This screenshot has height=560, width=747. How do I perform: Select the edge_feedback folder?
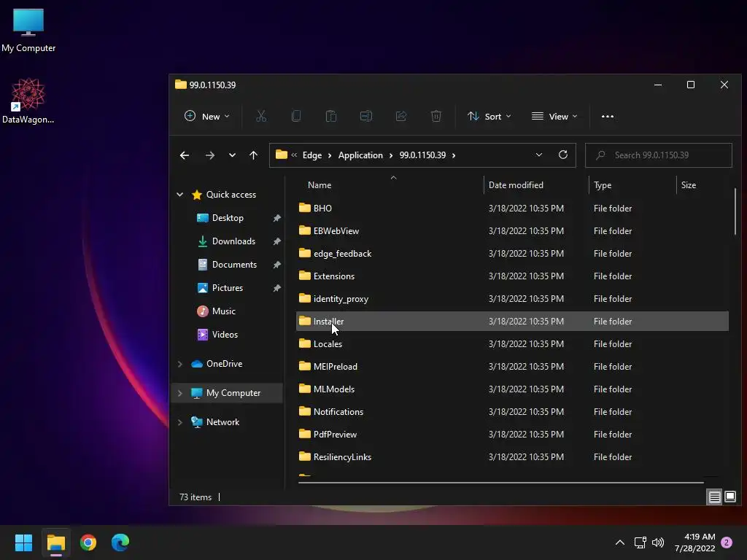pyautogui.click(x=512, y=254)
